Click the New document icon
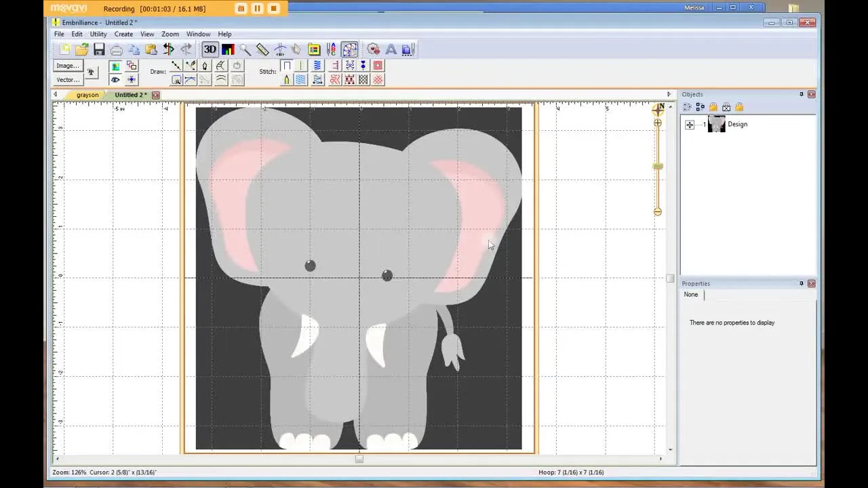 (65, 49)
